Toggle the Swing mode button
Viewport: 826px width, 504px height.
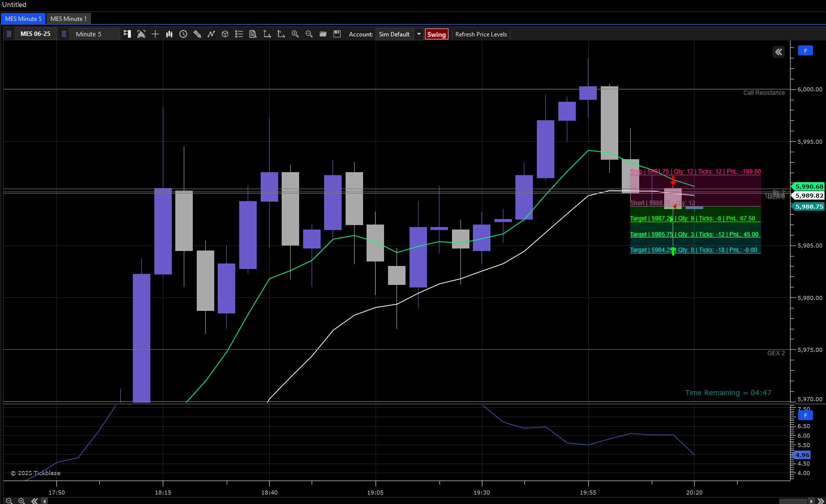pos(436,34)
